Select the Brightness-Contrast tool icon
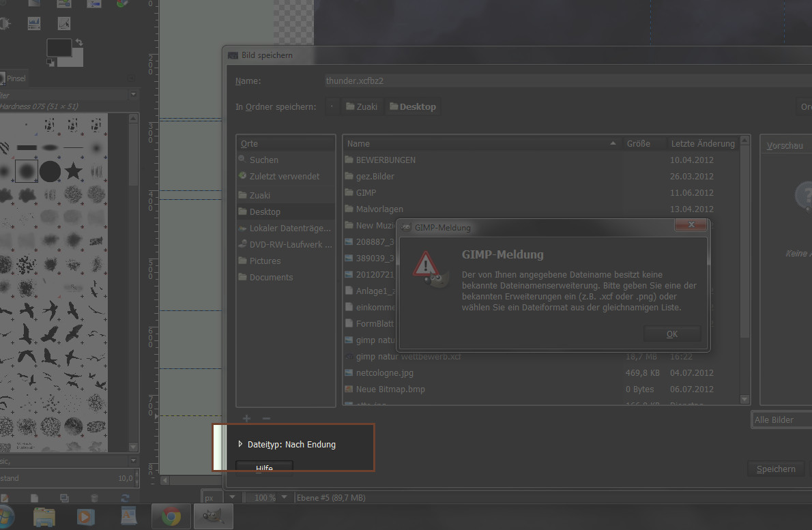Image resolution: width=812 pixels, height=530 pixels. (x=4, y=23)
